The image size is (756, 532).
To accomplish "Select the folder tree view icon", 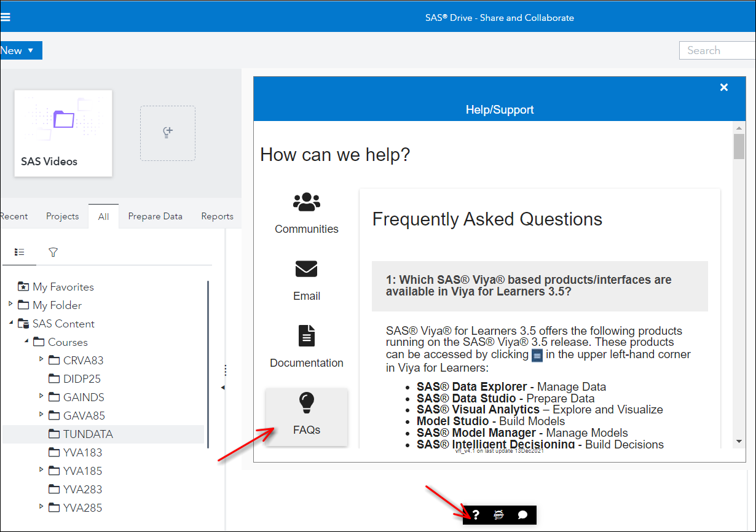I will tap(20, 252).
